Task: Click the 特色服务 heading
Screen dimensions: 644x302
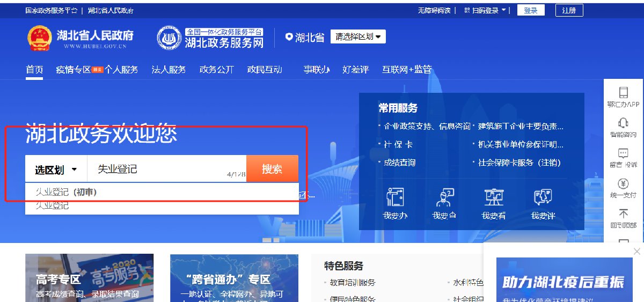Action: tap(343, 266)
